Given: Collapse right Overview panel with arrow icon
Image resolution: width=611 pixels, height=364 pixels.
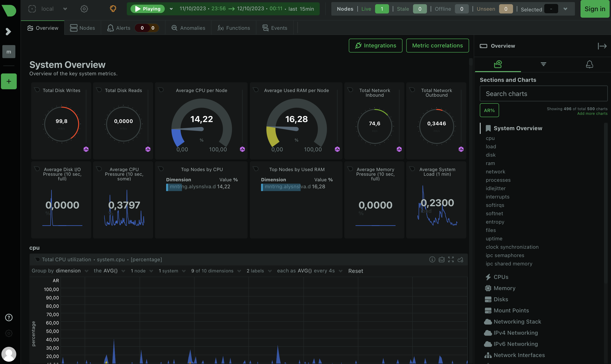Looking at the screenshot, I should coord(602,46).
